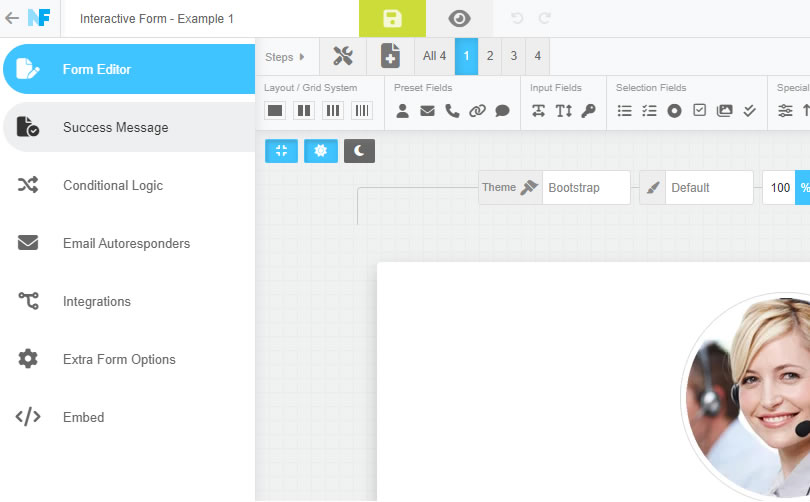Add the double check field

click(750, 111)
